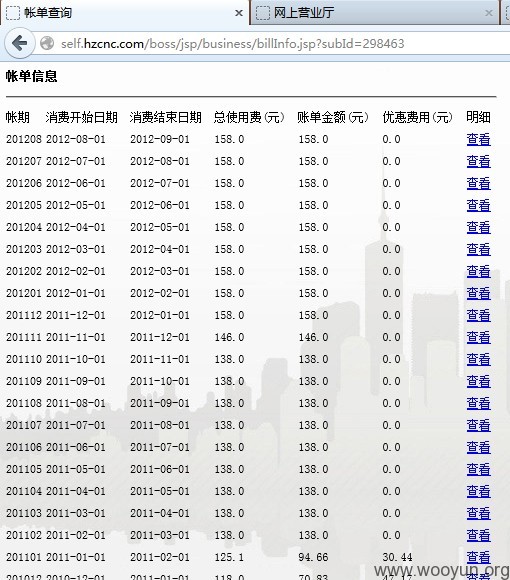Open 查看 link for period 201112

coord(478,315)
